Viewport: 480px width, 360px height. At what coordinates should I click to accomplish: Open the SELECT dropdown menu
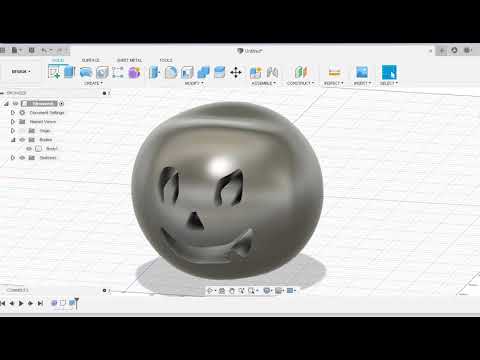click(389, 83)
